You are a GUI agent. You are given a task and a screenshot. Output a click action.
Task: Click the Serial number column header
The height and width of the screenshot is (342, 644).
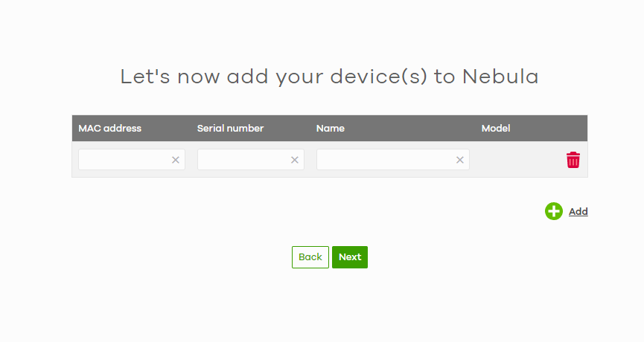[x=230, y=129]
